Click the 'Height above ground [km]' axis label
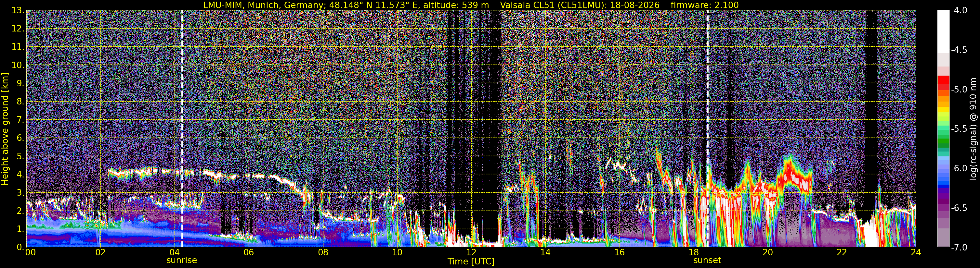 click(5, 129)
